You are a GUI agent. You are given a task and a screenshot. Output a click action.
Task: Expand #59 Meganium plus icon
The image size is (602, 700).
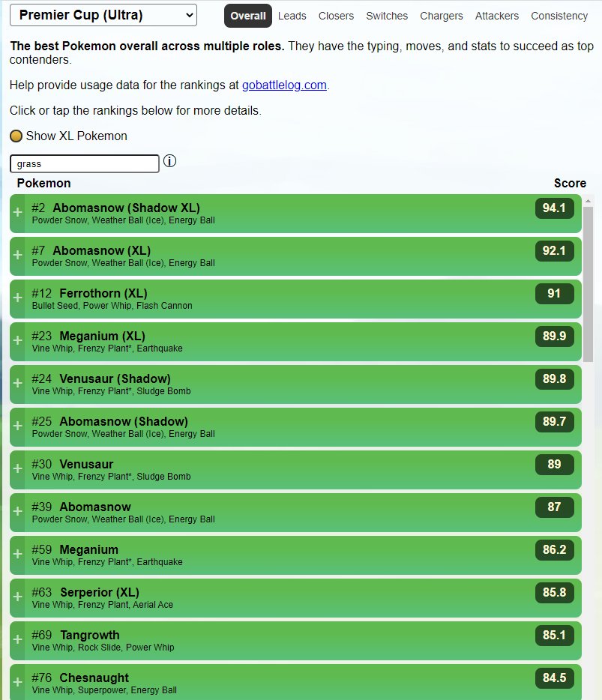point(17,554)
